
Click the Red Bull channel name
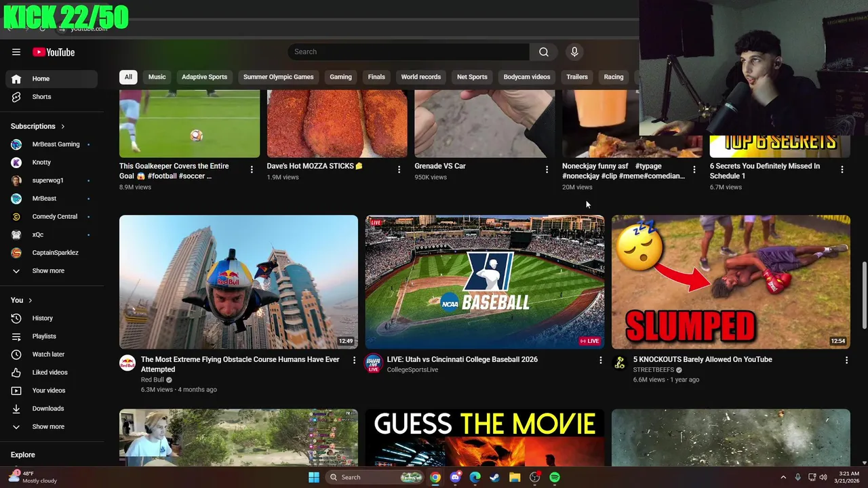(153, 380)
